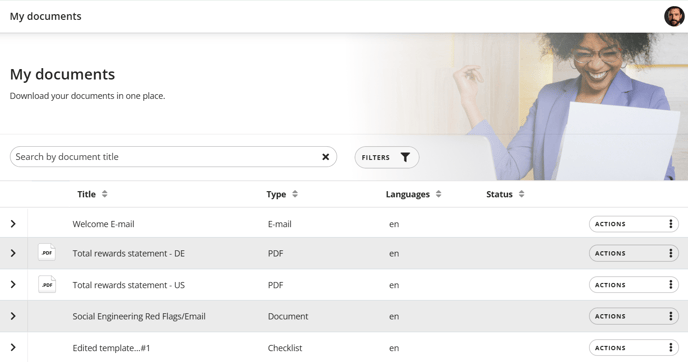Click the PDF icon for statement US

(47, 284)
